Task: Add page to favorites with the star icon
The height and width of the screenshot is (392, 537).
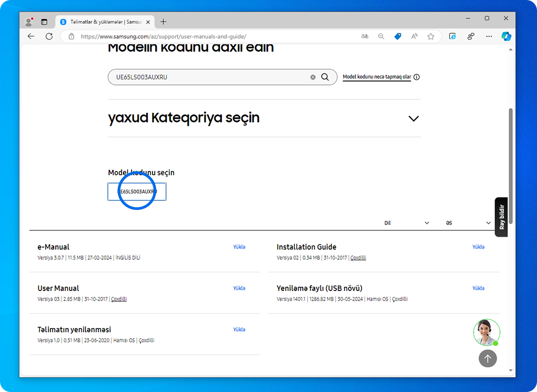Action: 431,36
